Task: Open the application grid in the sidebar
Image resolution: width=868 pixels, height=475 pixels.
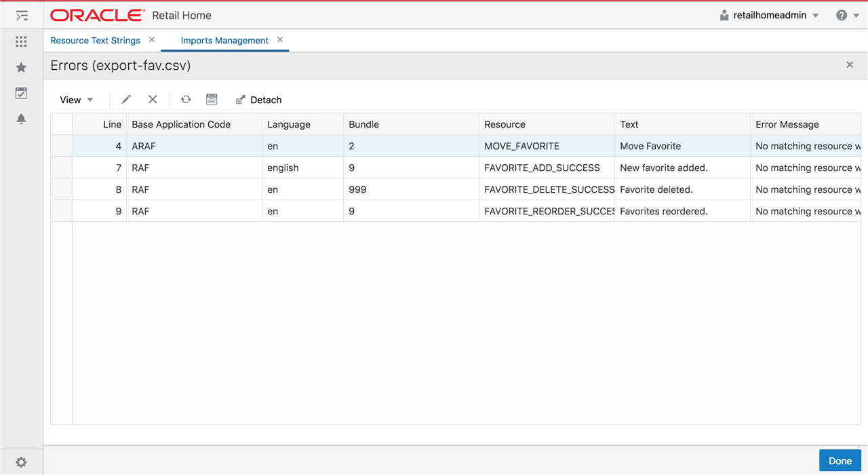Action: pos(21,41)
